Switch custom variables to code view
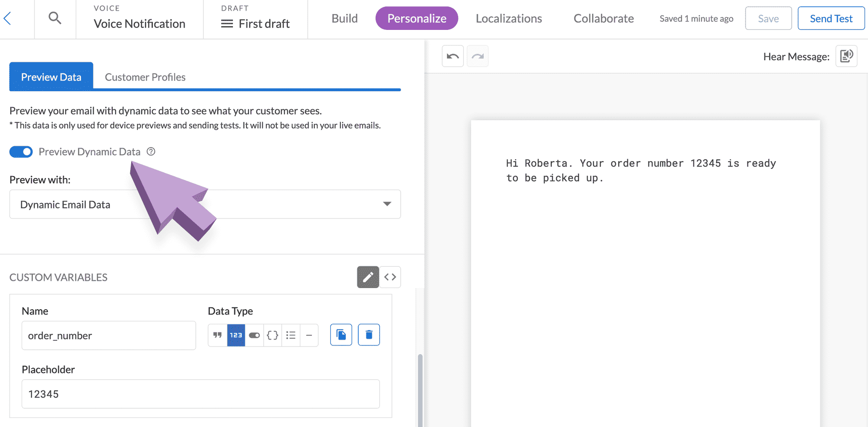This screenshot has width=868, height=427. pos(390,277)
